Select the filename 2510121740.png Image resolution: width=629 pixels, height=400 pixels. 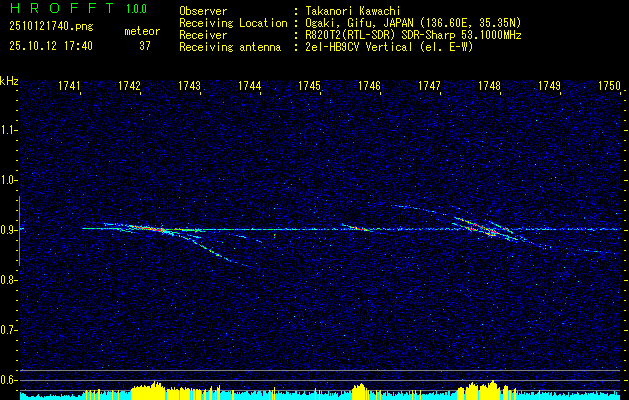point(51,27)
